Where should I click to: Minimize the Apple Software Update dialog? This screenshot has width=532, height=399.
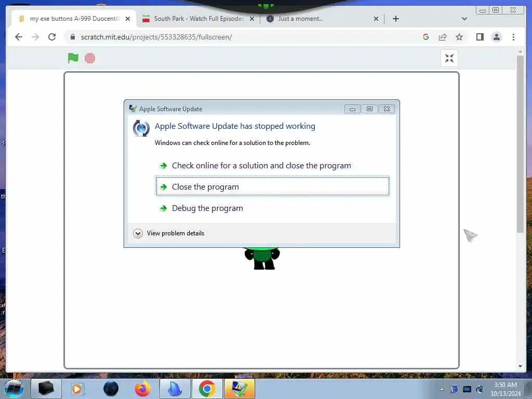[352, 109]
